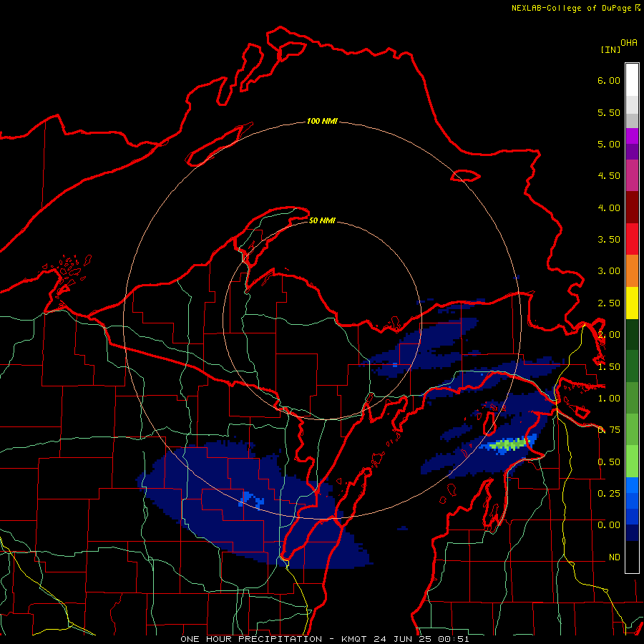Screen dimensions: 644x644
Task: Click the green-yellow heavy rain core on map
Action: click(509, 444)
